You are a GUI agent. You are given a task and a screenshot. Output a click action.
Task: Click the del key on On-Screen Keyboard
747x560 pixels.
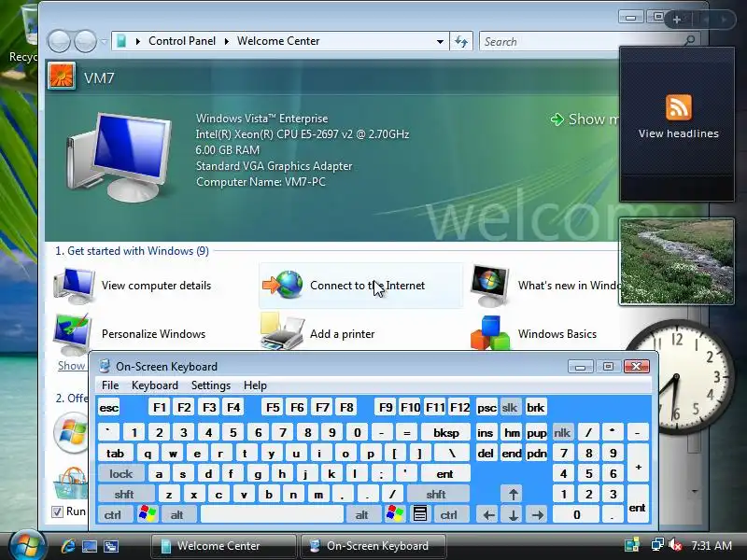486,453
